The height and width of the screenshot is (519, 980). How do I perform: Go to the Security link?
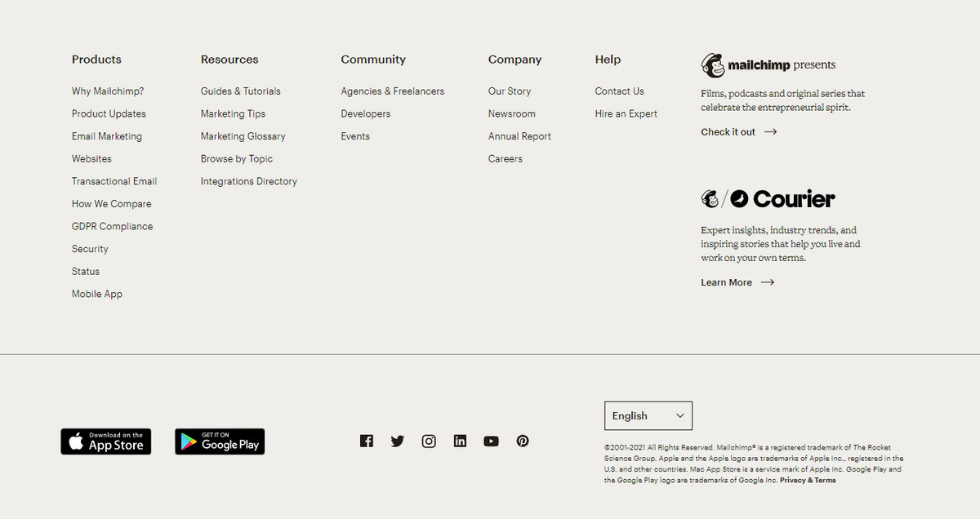coord(90,249)
